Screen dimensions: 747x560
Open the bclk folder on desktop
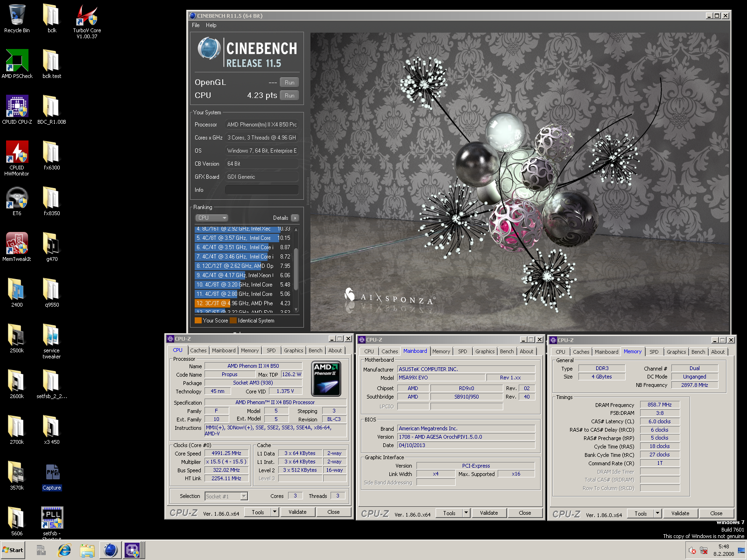52,19
